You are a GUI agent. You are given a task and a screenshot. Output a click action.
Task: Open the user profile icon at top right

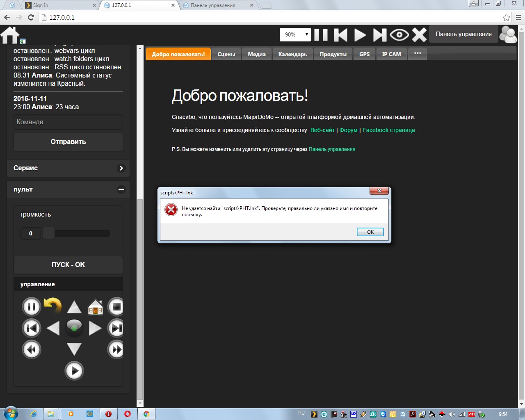pyautogui.click(x=508, y=34)
